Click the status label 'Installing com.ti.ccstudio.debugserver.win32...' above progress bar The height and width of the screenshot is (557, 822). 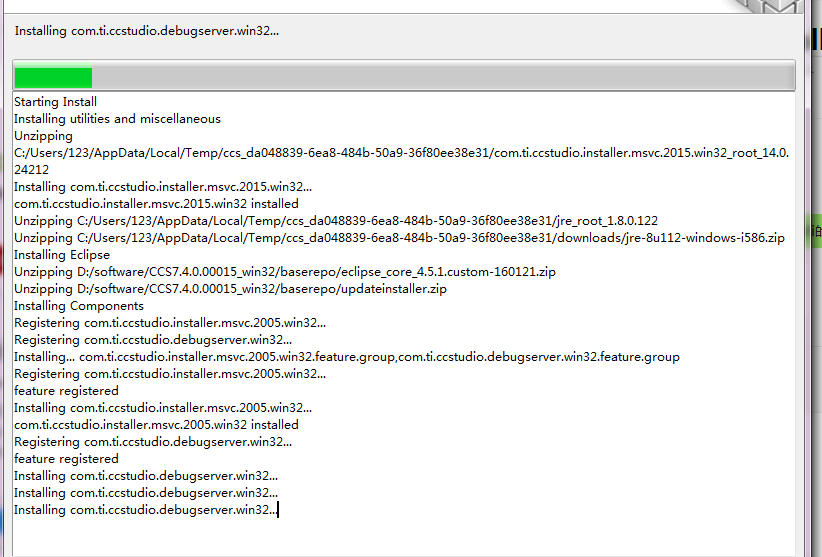click(147, 31)
